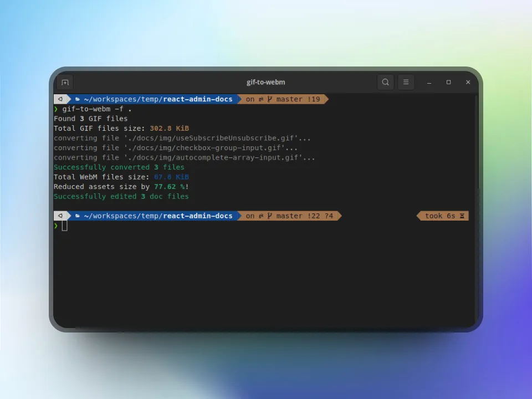532x399 pixels.
Task: Toggle fullscreen via the maximize control
Action: point(448,82)
